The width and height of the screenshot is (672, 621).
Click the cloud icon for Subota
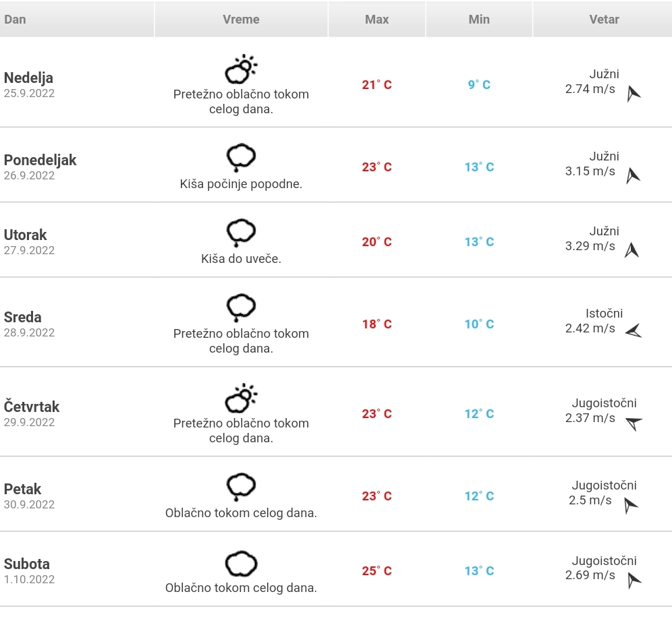click(241, 564)
